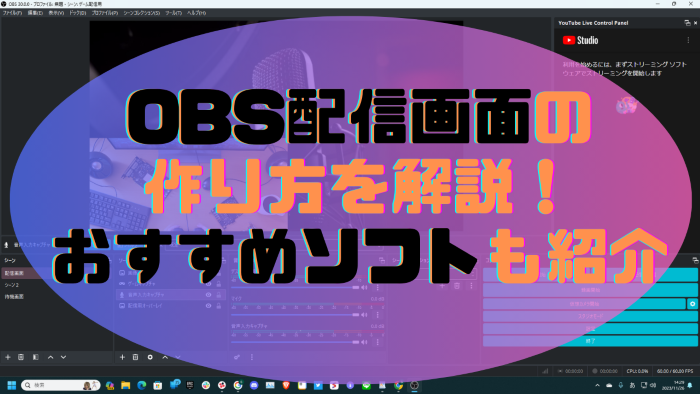This screenshot has width=700, height=394.
Task: Remove selected source with trash icon
Action: (135, 357)
